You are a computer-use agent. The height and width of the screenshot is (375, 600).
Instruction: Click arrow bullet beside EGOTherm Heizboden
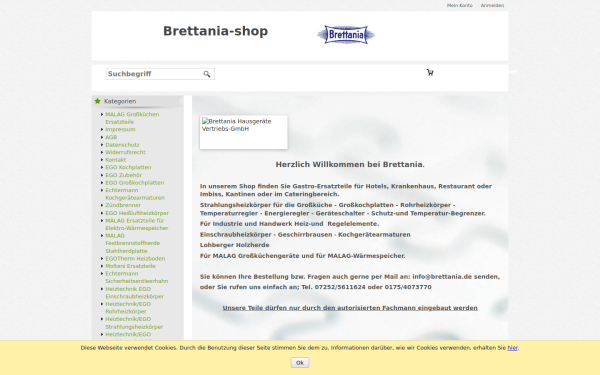tap(102, 258)
